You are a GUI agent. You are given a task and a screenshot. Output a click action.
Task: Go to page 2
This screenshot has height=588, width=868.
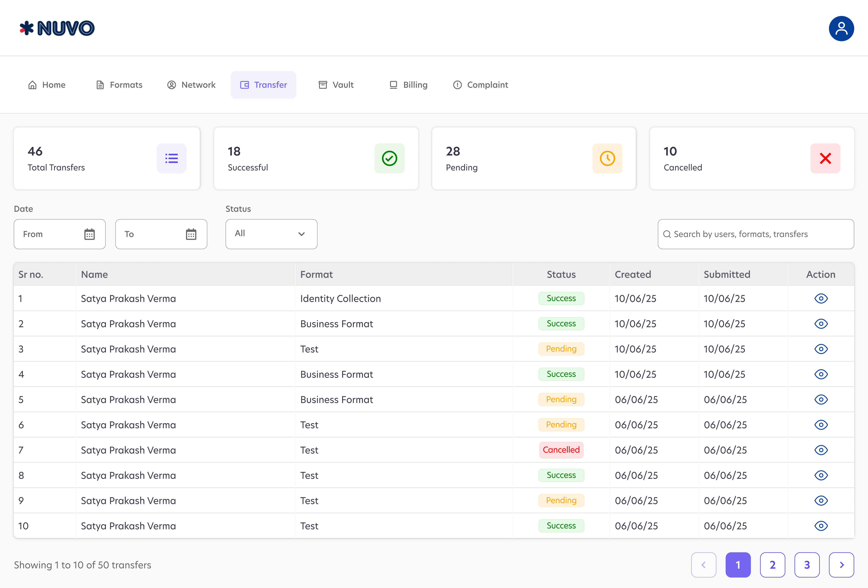[772, 565]
